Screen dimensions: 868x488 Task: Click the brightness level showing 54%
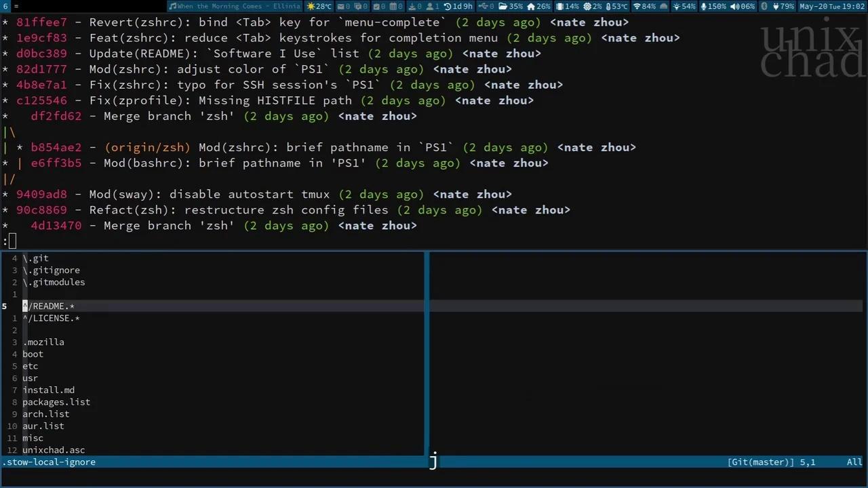(x=682, y=6)
